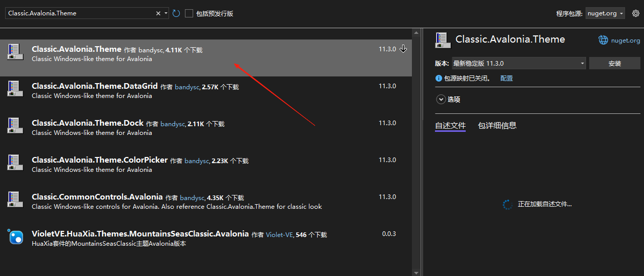The image size is (644, 276).
Task: Toggle the 包括预发行版 checkbox
Action: pos(189,13)
